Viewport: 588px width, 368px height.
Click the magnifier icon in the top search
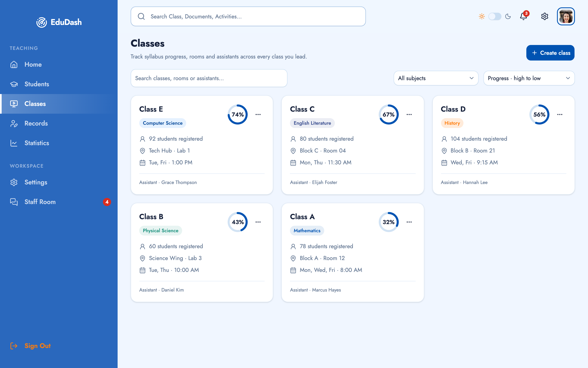coord(141,16)
